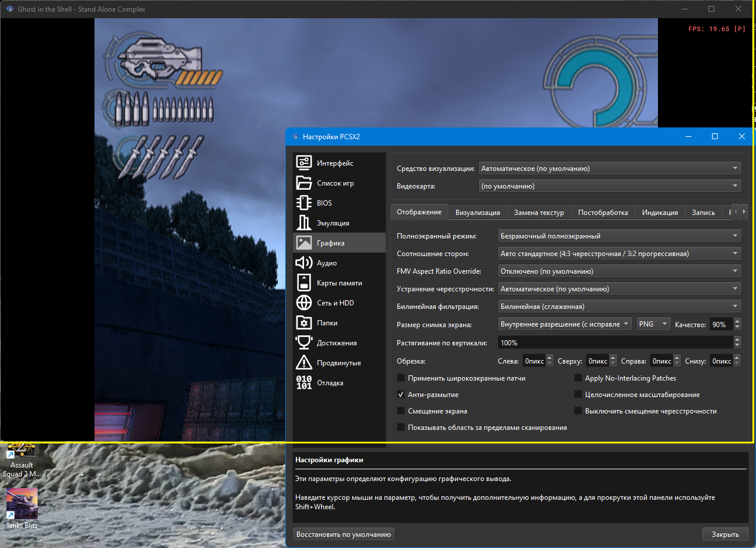Switch to the Визуализация tab
This screenshot has height=548, width=756.
click(478, 213)
